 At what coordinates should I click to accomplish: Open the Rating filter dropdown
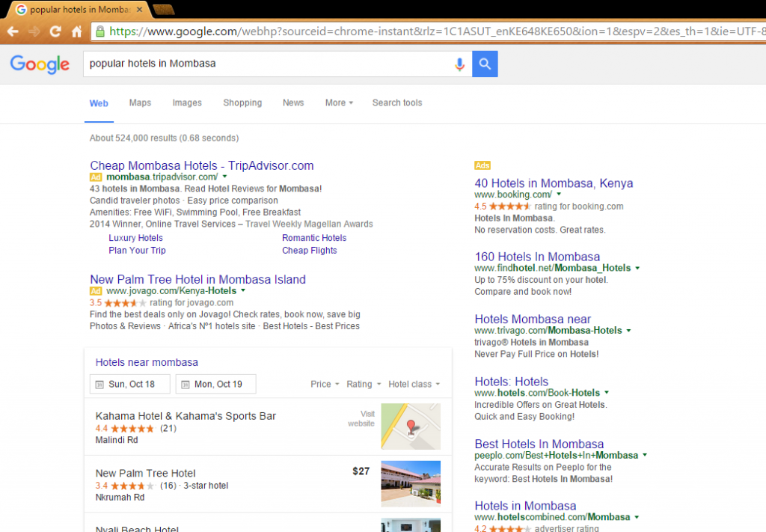click(364, 385)
